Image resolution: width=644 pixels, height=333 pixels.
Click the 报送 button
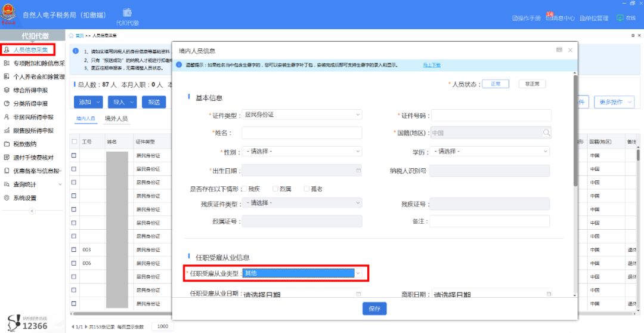[154, 102]
